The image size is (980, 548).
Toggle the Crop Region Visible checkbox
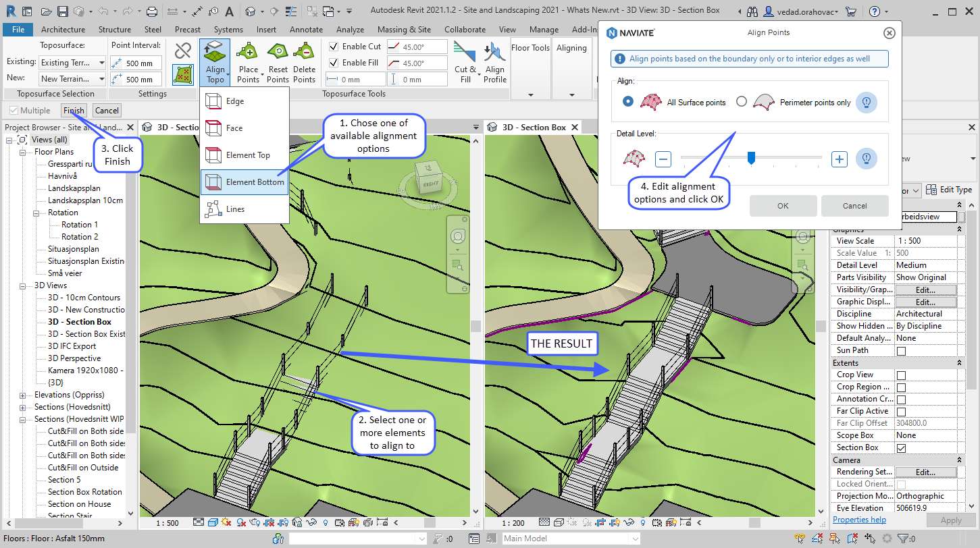901,387
